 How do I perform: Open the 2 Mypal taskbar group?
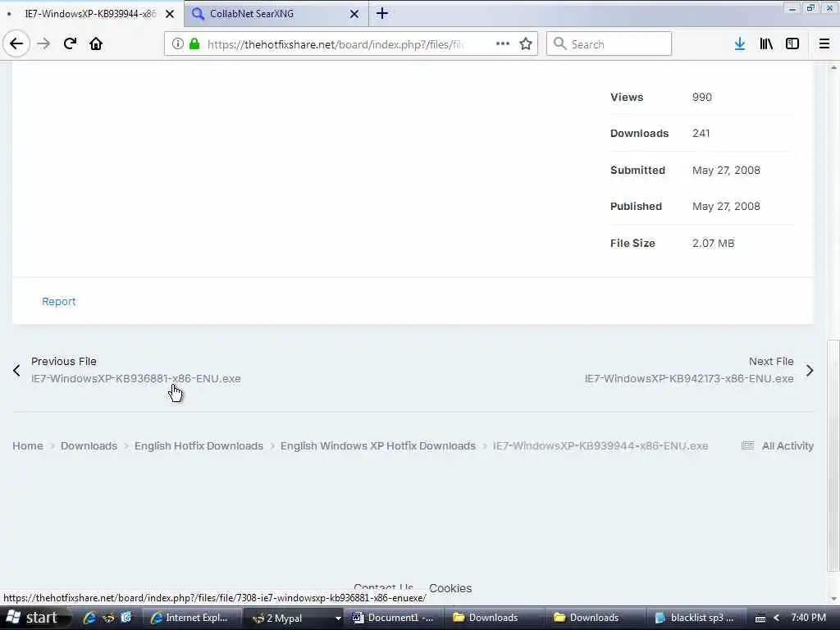pos(294,618)
